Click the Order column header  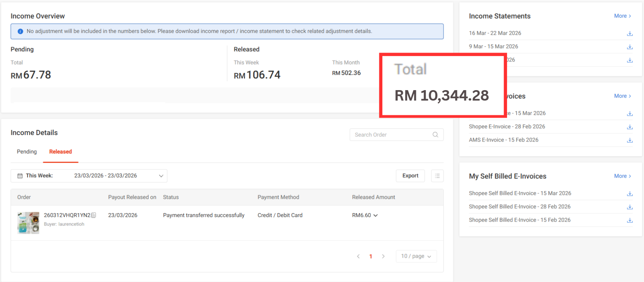click(x=24, y=197)
